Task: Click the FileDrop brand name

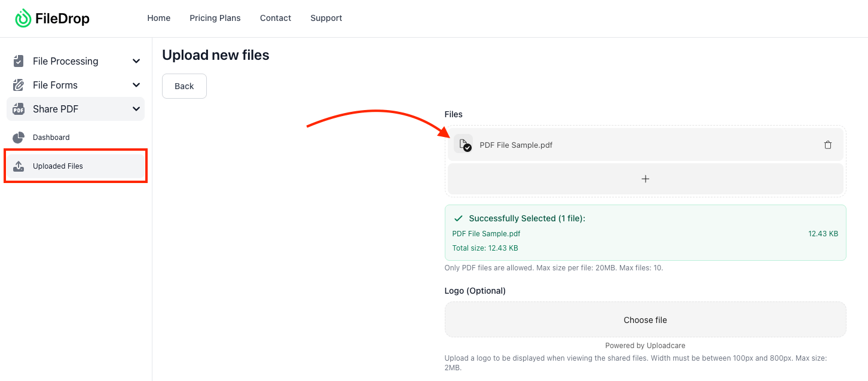Action: pos(62,19)
